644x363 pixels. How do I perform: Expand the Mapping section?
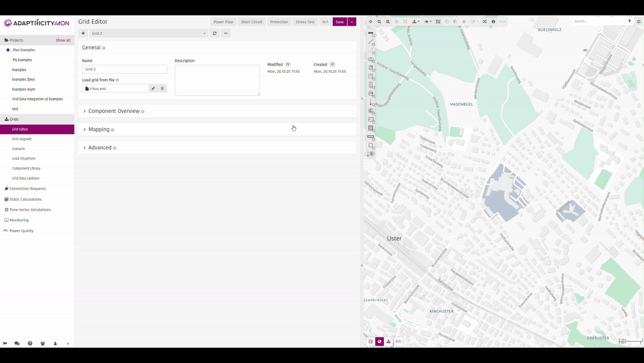pyautogui.click(x=98, y=130)
